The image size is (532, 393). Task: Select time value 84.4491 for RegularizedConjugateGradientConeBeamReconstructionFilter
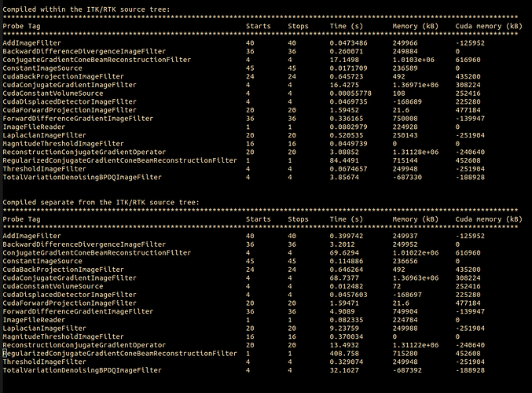click(344, 160)
